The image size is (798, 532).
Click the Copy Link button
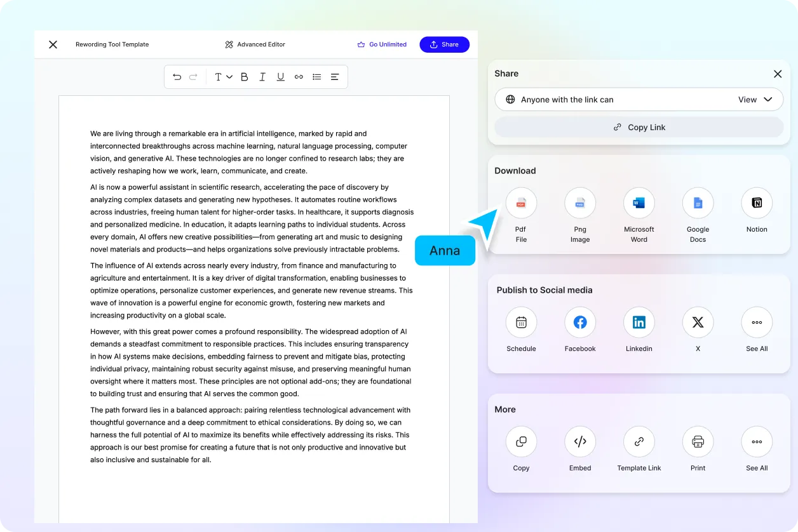(639, 127)
